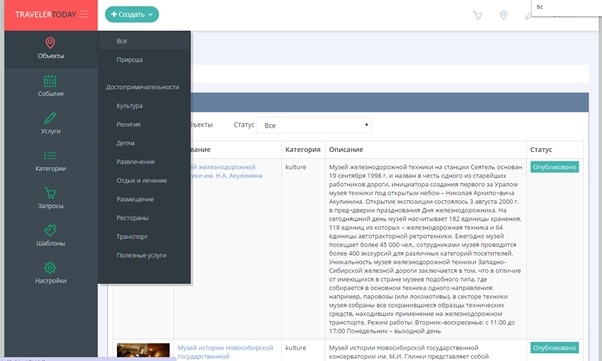Image resolution: width=602 pixels, height=361 pixels.
Task: Click the map pin icon in header
Action: pyautogui.click(x=503, y=15)
